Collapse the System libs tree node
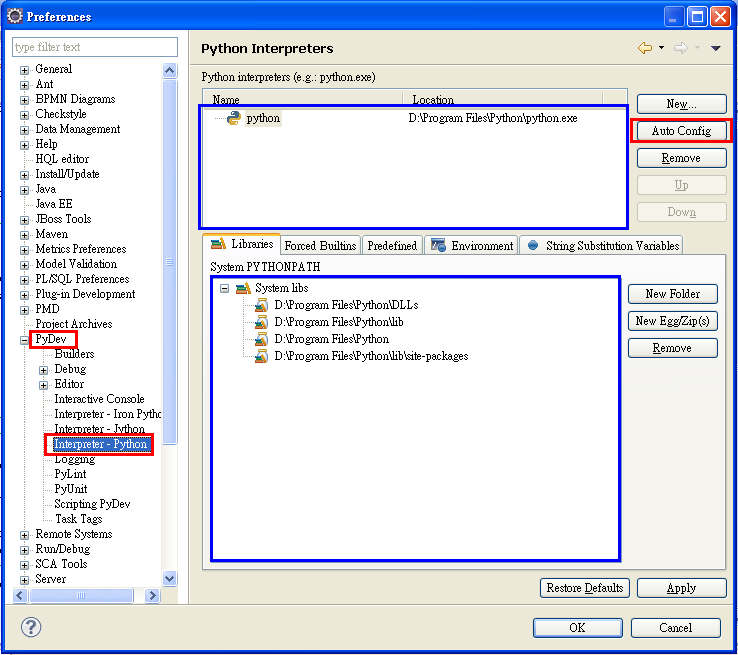 pos(225,288)
